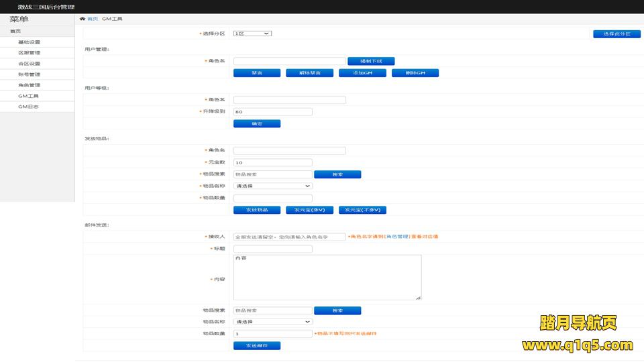Image resolution: width=644 pixels, height=362 pixels.
Task: Confirm level change with 确定 button
Action: (x=257, y=123)
